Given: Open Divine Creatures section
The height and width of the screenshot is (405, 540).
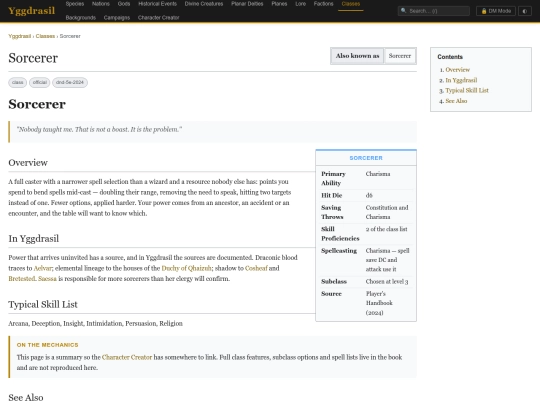Looking at the screenshot, I should pyautogui.click(x=204, y=4).
